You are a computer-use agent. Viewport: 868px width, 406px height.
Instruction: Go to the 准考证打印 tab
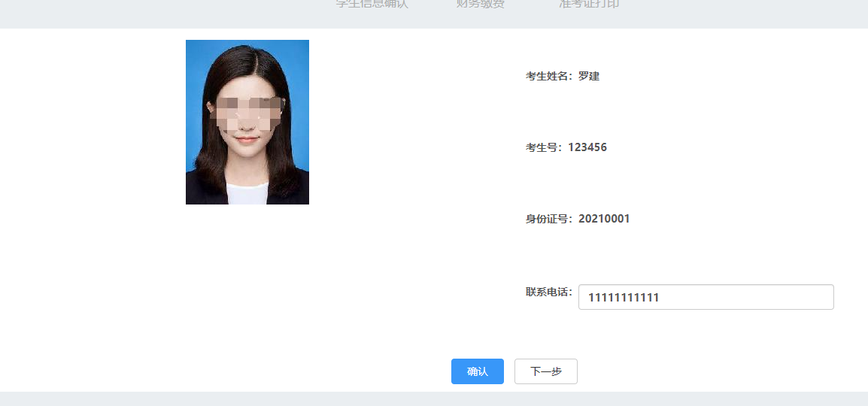(589, 4)
